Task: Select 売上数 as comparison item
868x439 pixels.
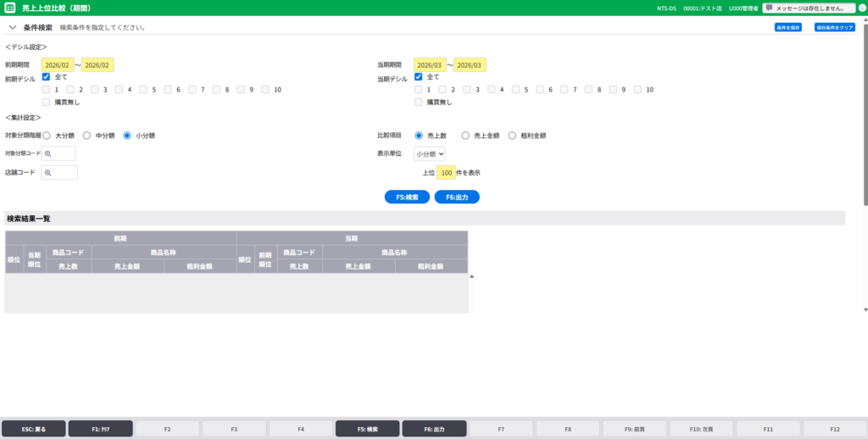Action: pos(419,136)
